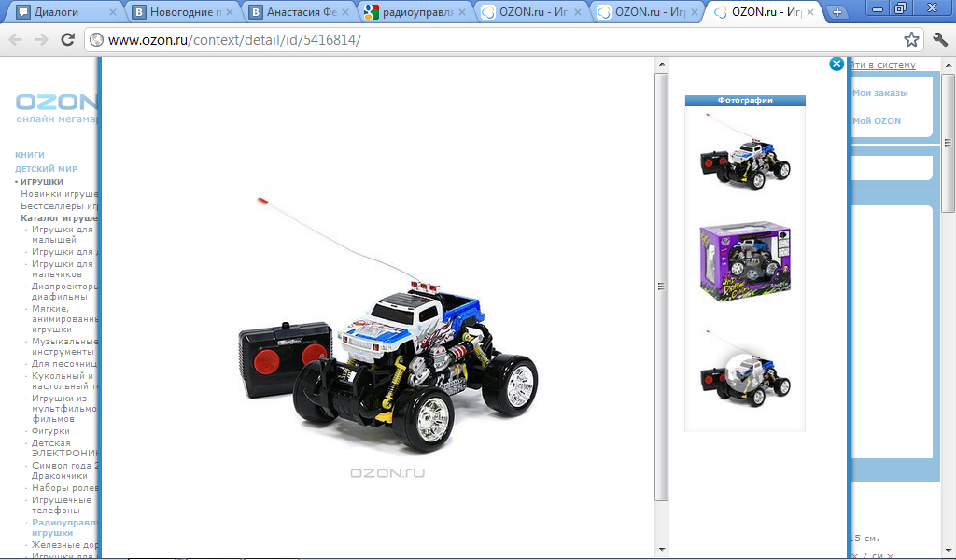Click overlay scrollbar up arrow
Viewport: 956px width, 560px height.
point(662,64)
